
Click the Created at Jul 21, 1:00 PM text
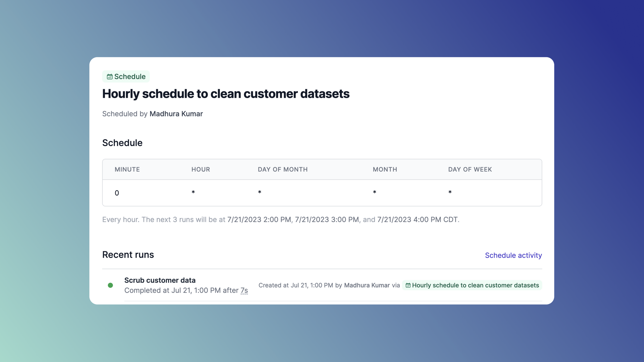(296, 285)
